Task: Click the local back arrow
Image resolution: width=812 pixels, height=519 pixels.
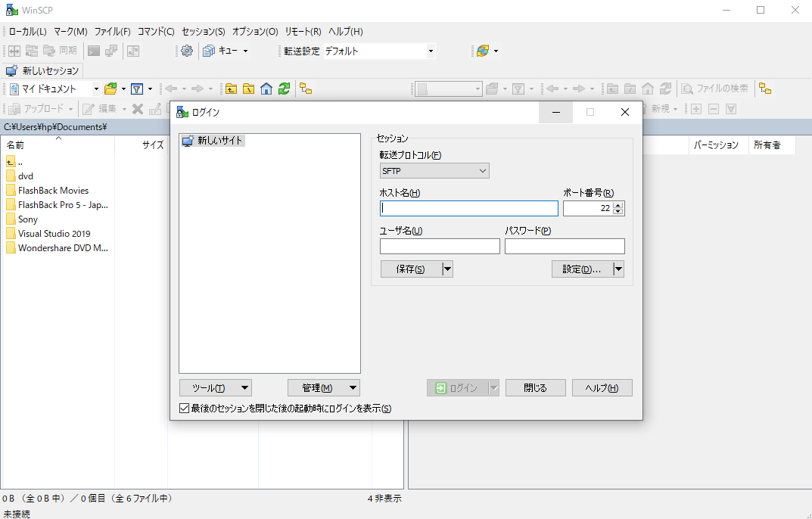Action: [x=171, y=89]
